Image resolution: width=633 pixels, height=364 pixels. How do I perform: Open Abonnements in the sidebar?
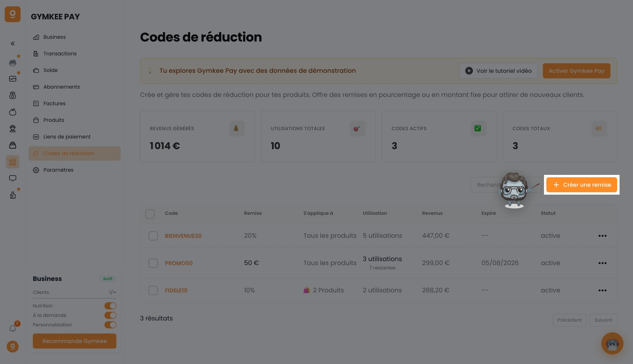(75, 87)
